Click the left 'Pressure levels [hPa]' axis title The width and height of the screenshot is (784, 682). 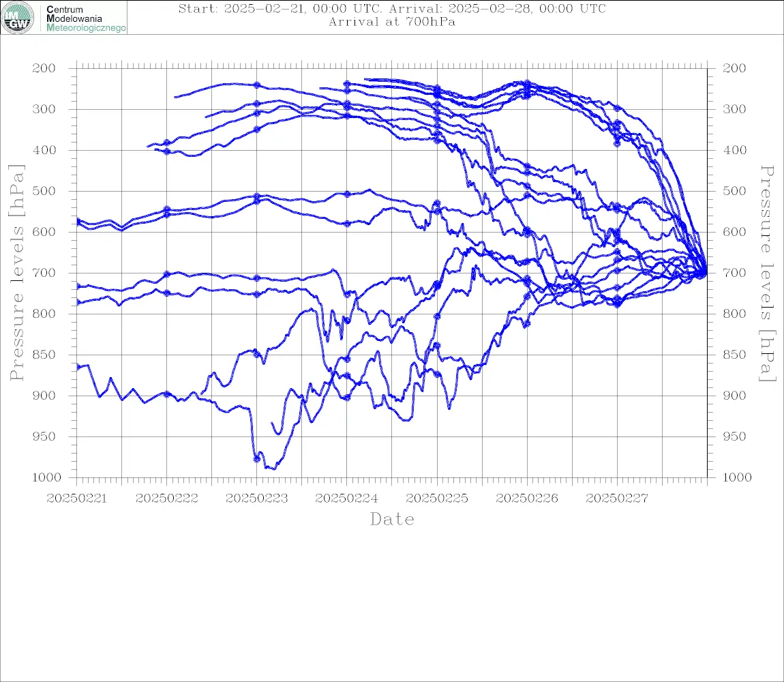tap(17, 273)
